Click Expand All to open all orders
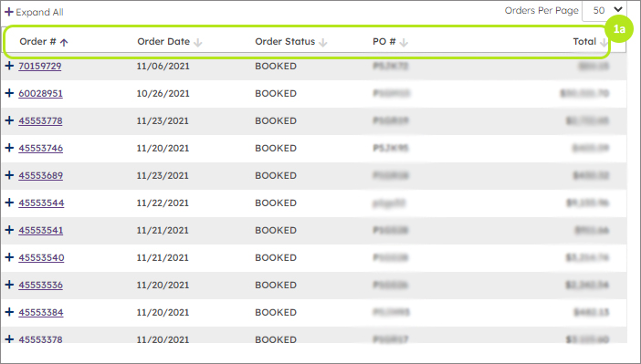The height and width of the screenshot is (364, 641). (34, 12)
